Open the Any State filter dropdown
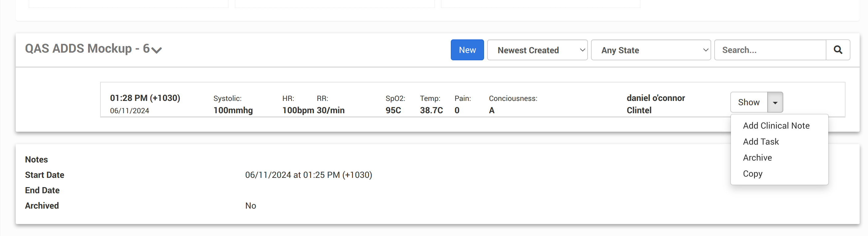868x236 pixels. pos(650,50)
